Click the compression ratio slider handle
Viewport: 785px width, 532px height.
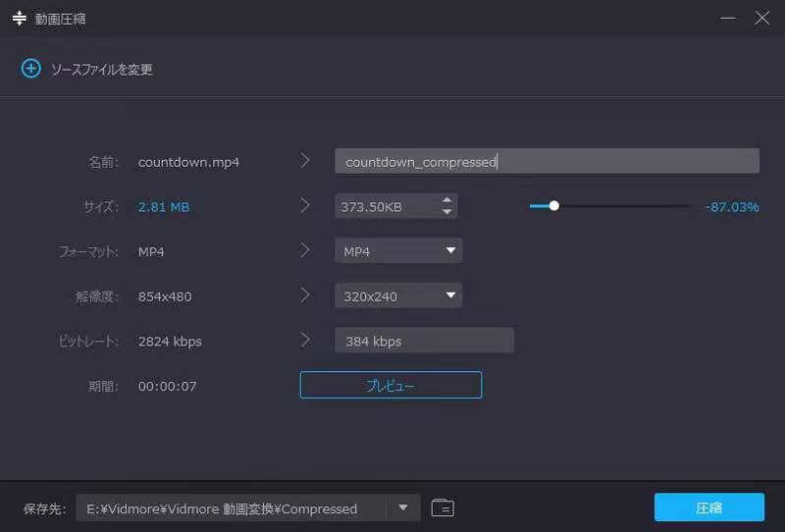(554, 206)
